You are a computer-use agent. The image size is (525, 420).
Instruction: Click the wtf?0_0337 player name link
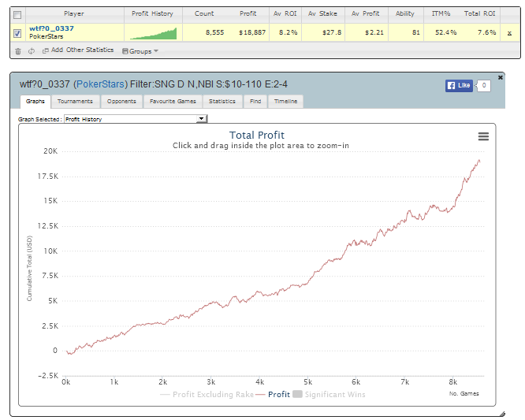[x=51, y=28]
